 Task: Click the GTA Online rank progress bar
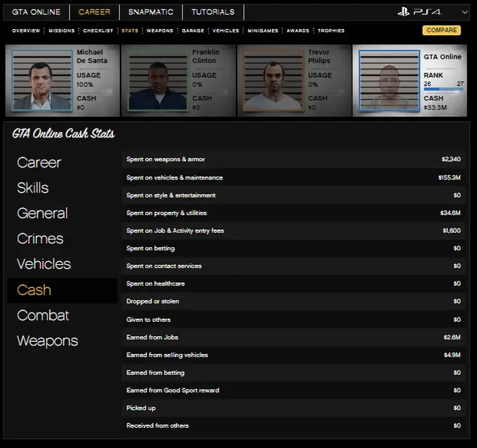[x=443, y=90]
